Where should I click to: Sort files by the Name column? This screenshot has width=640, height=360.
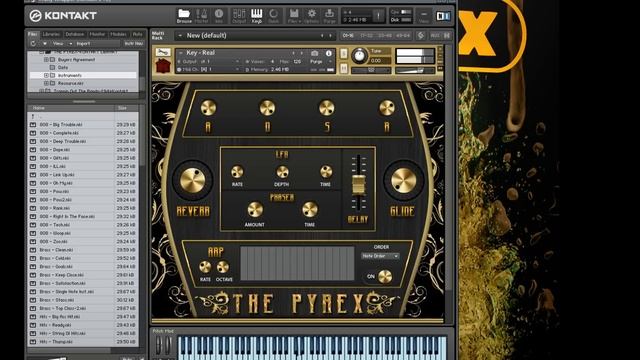pos(71,108)
